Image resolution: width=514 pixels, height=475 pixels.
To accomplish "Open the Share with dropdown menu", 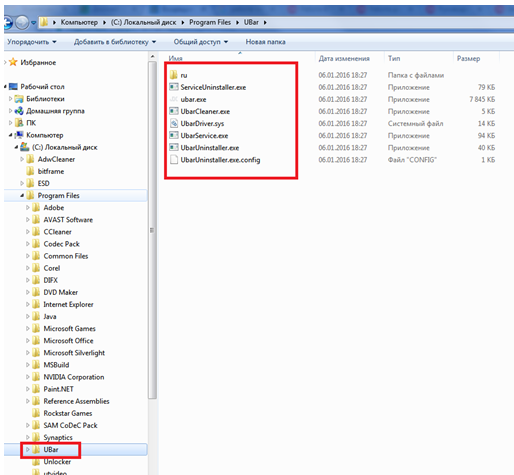I will tap(201, 42).
